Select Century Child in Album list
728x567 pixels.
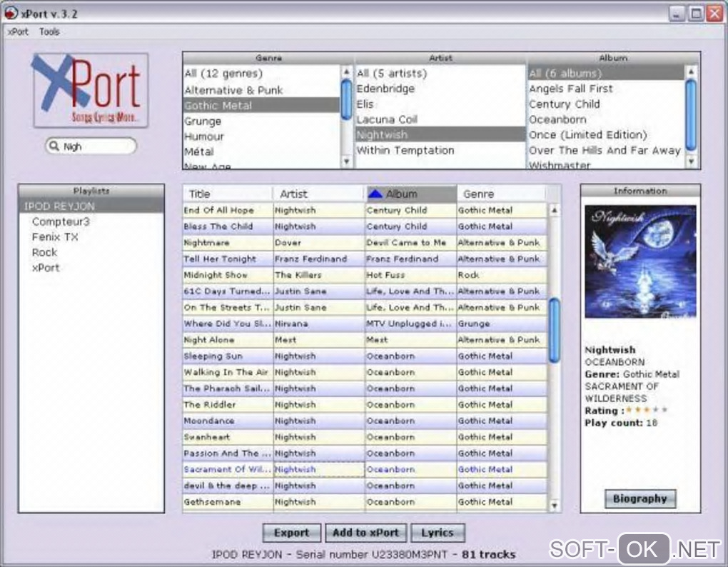pyautogui.click(x=606, y=104)
